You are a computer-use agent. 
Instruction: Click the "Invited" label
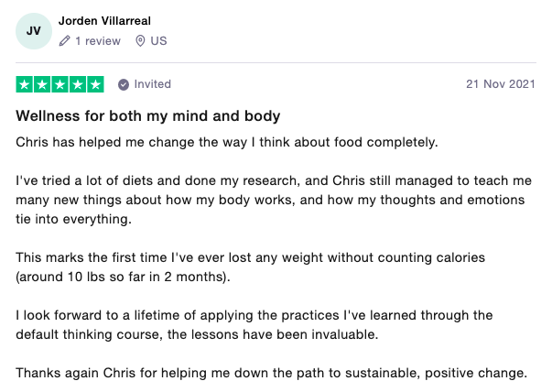[x=153, y=84]
